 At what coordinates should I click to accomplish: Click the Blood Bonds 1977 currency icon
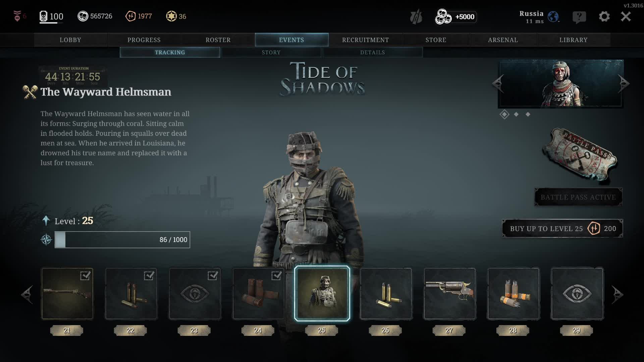[x=130, y=16]
